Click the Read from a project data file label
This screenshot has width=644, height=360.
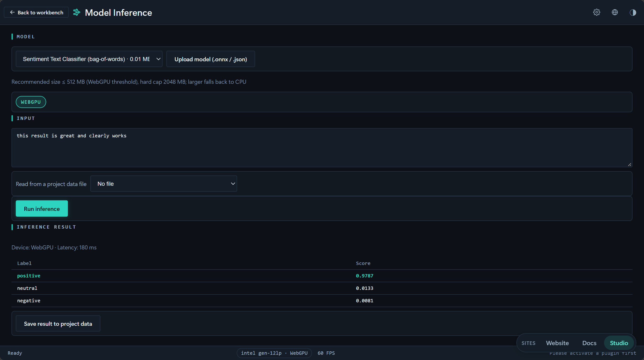pyautogui.click(x=51, y=184)
